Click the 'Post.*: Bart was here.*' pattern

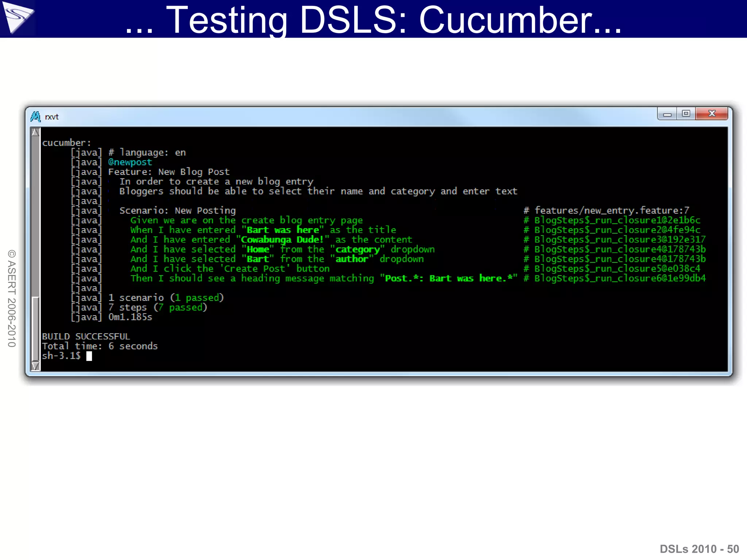(449, 279)
